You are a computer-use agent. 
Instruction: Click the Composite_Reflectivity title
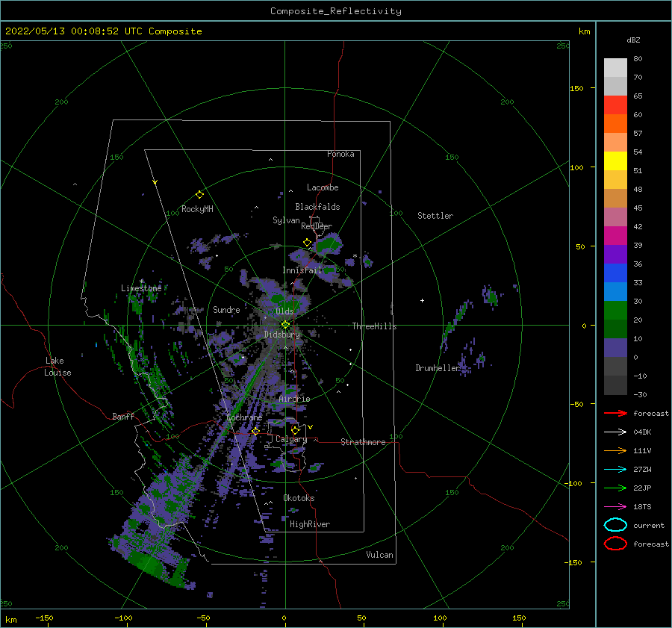335,11
